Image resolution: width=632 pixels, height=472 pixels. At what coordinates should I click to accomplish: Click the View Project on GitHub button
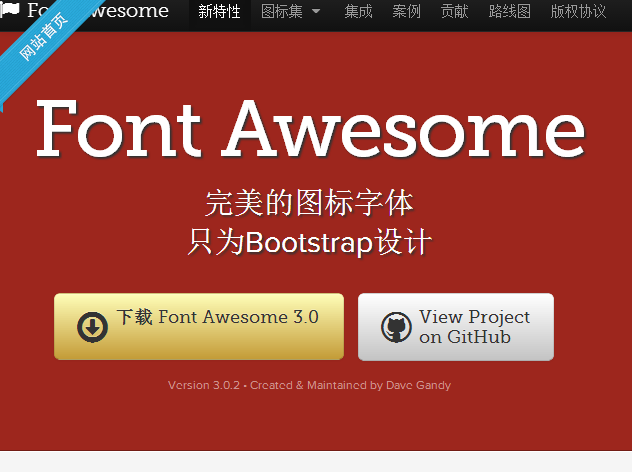pyautogui.click(x=456, y=327)
